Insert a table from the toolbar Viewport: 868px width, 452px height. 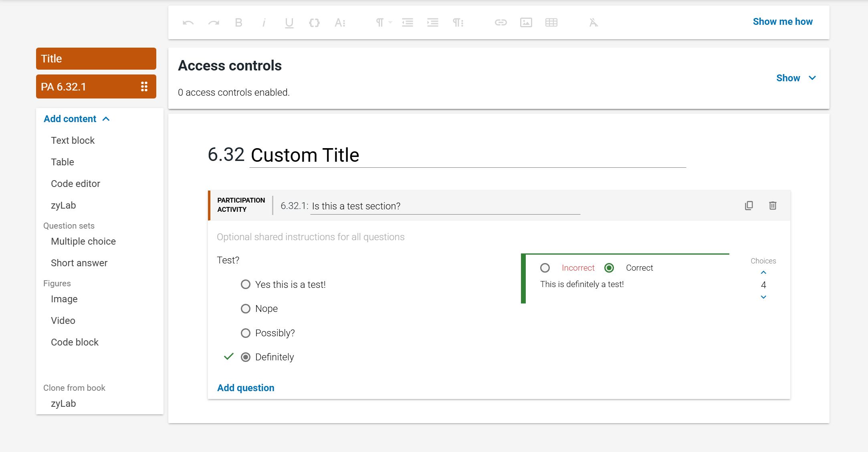pos(551,22)
